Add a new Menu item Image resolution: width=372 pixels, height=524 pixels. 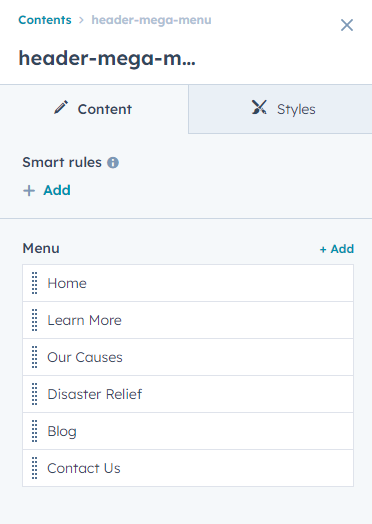click(337, 249)
